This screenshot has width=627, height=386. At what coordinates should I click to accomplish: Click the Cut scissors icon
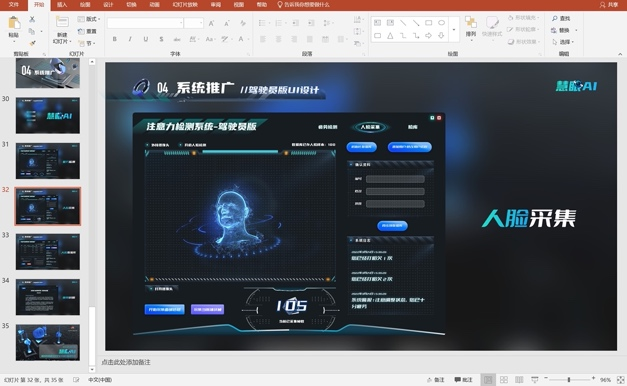tap(32, 19)
